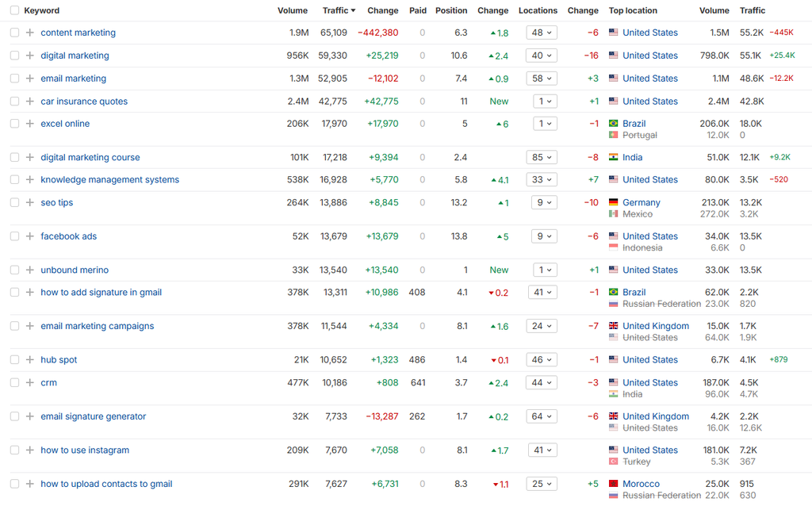Check the box for digital marketing
This screenshot has width=812, height=506.
click(x=14, y=56)
